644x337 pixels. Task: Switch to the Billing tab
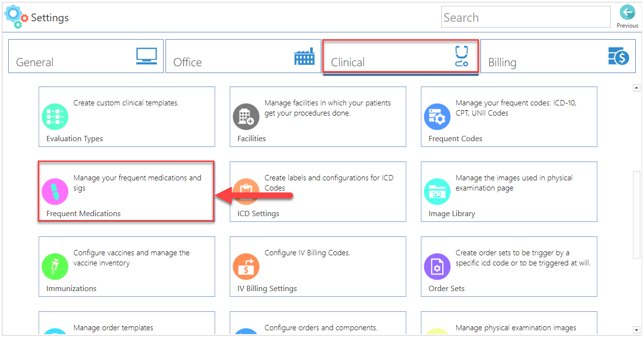click(x=558, y=56)
